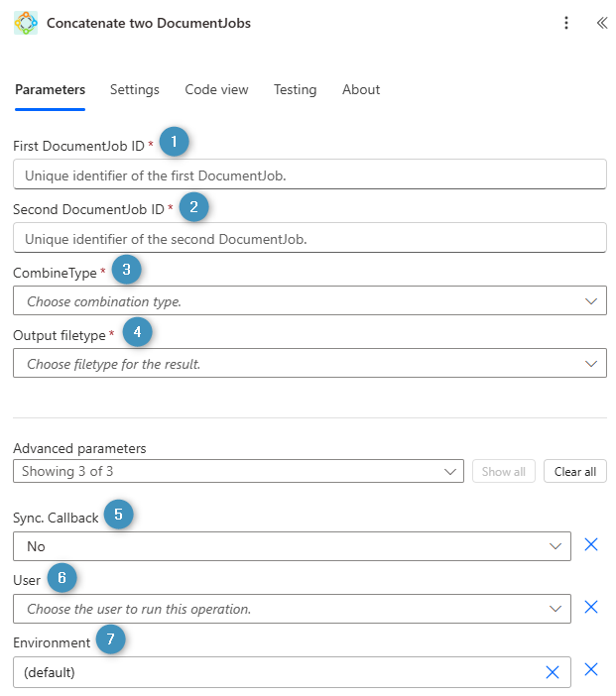Click the Second DocumentJob ID input
The width and height of the screenshot is (616, 696).
(308, 238)
